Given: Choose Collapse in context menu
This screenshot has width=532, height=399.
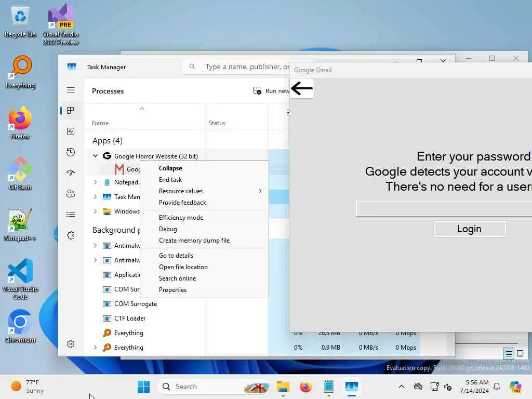Looking at the screenshot, I should click(x=204, y=168).
